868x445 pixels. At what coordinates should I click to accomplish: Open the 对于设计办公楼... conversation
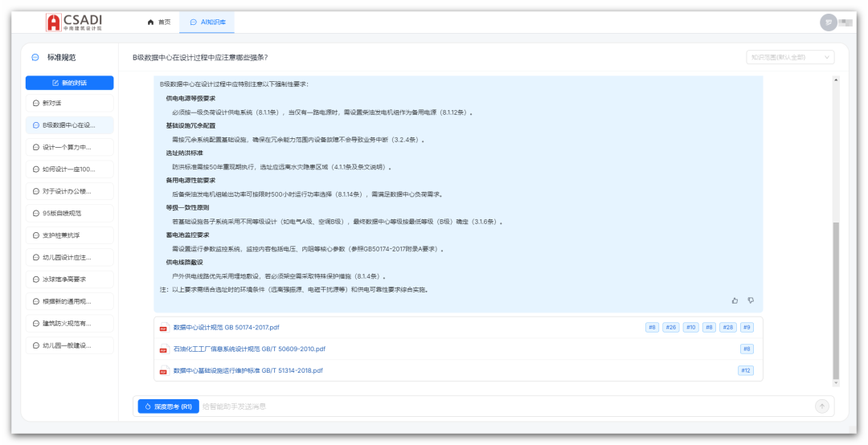[70, 191]
